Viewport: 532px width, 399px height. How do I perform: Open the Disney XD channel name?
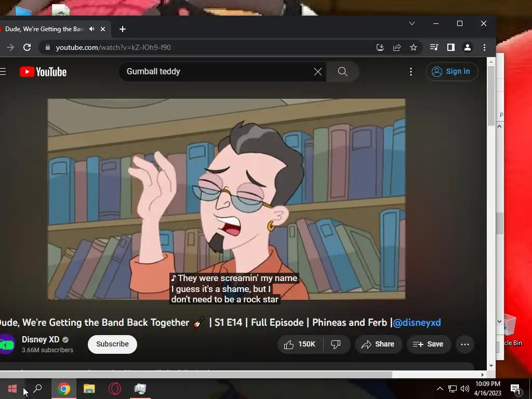(41, 339)
